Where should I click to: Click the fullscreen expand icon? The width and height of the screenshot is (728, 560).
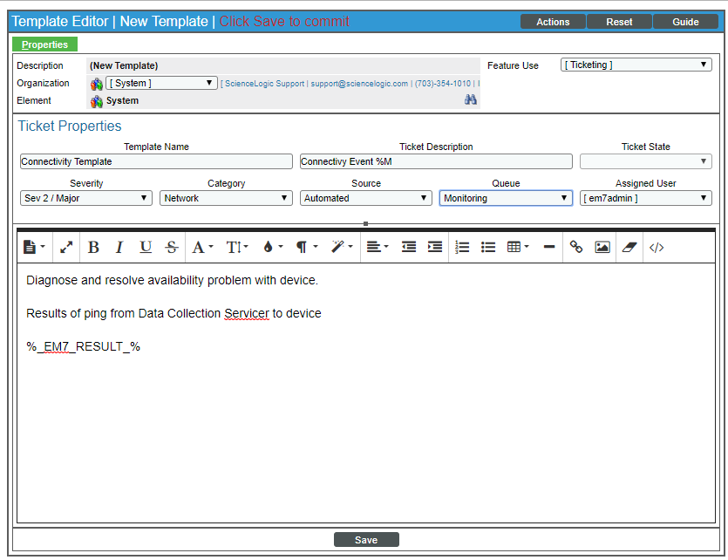point(66,248)
